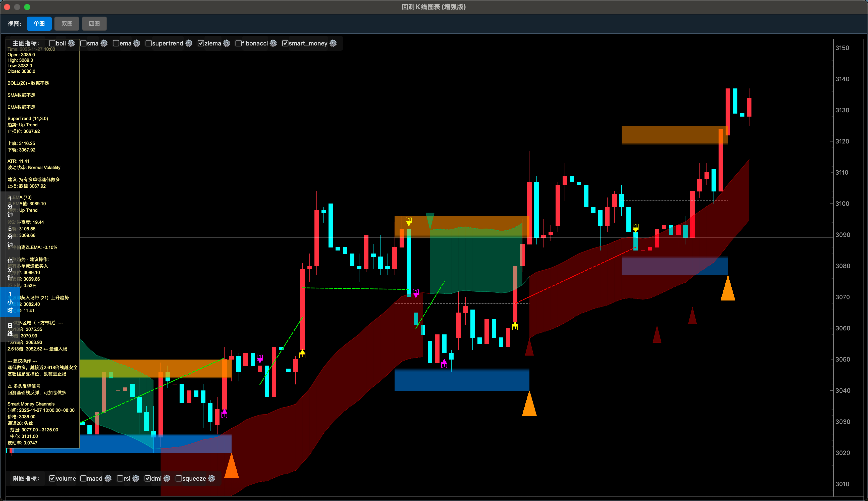
Task: Select the 15分钟 timeframe button
Action: 10,269
